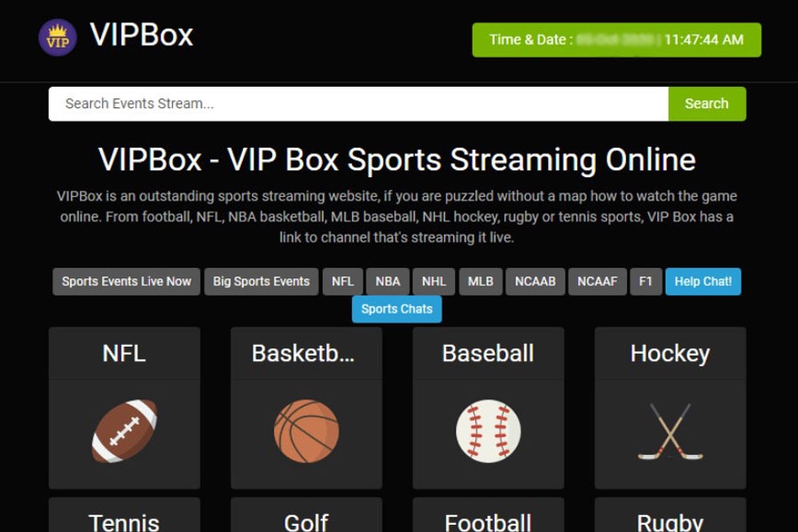Click the VIPBox site title text
798x532 pixels.
[142, 35]
